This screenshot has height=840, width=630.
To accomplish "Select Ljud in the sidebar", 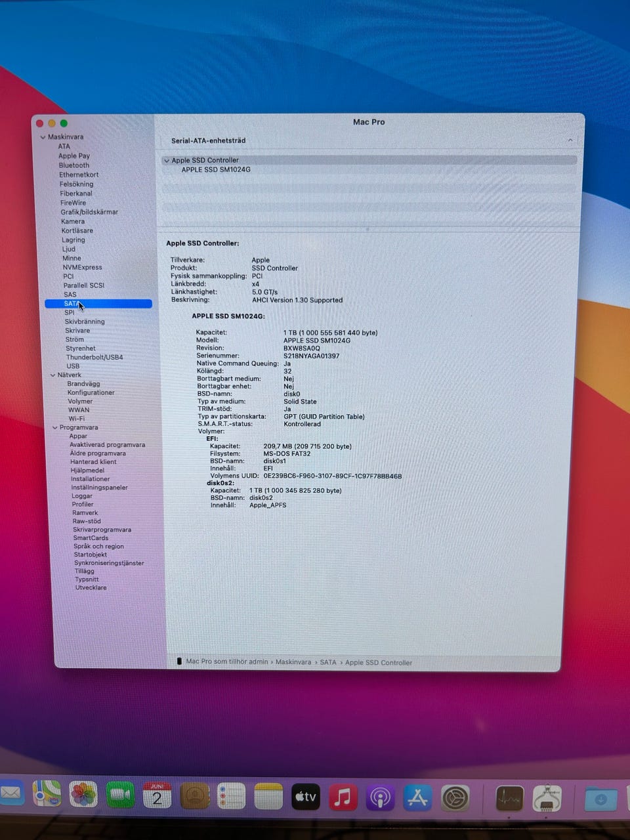I will tap(69, 249).
